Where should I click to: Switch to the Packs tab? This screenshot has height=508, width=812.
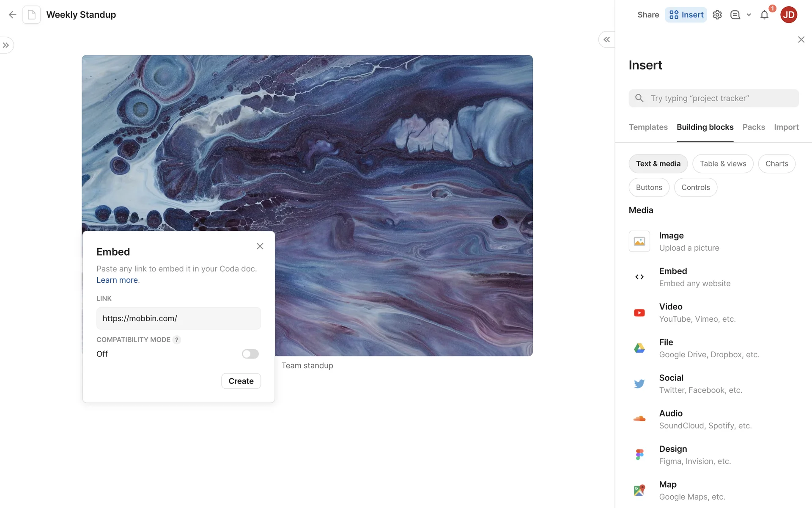754,127
